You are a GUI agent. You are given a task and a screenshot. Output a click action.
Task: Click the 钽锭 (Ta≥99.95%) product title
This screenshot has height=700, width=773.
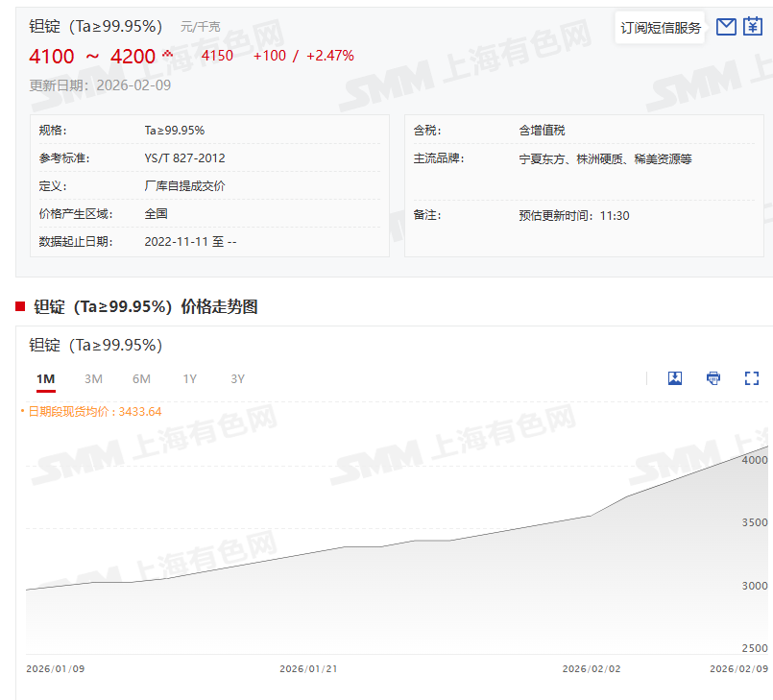[96, 26]
